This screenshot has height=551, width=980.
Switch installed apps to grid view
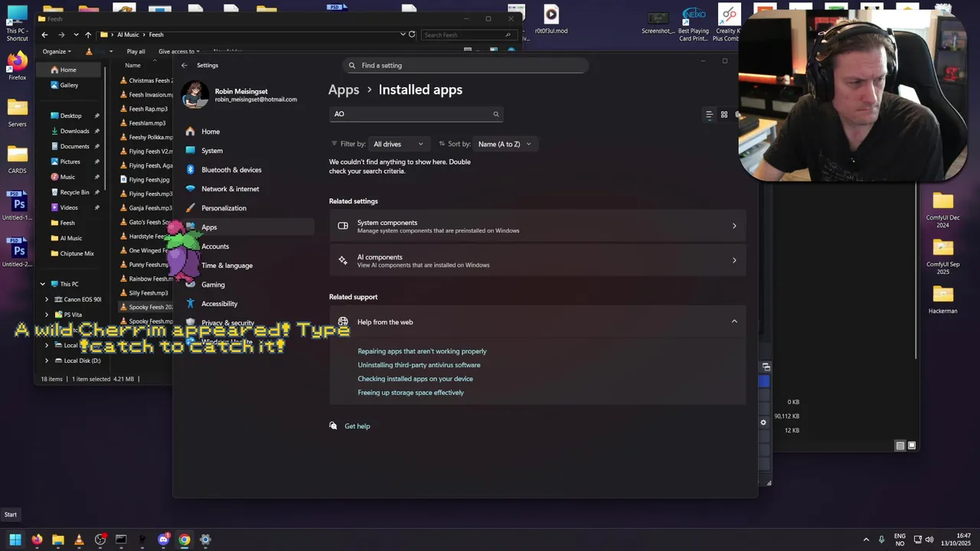click(724, 115)
